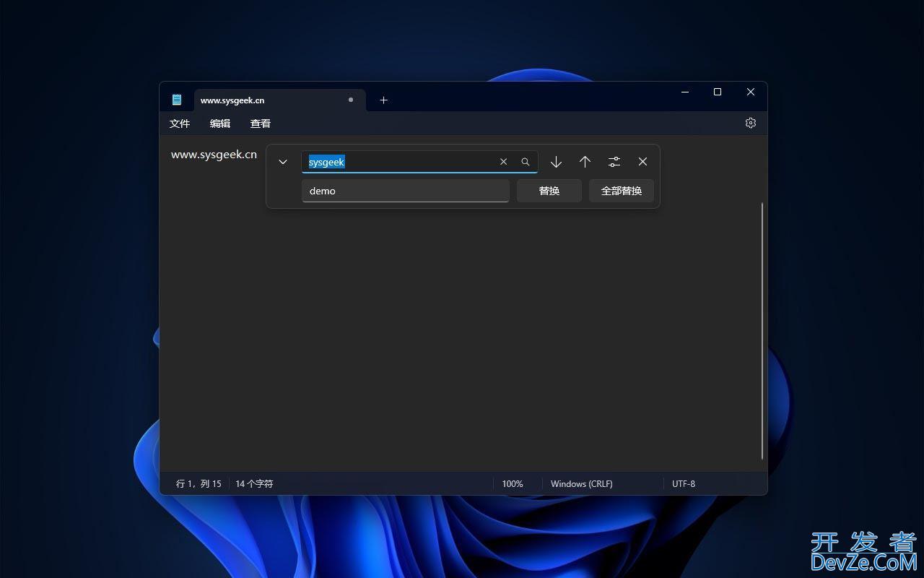Add a new tab with plus button
Screen dimensions: 924x578
(384, 100)
